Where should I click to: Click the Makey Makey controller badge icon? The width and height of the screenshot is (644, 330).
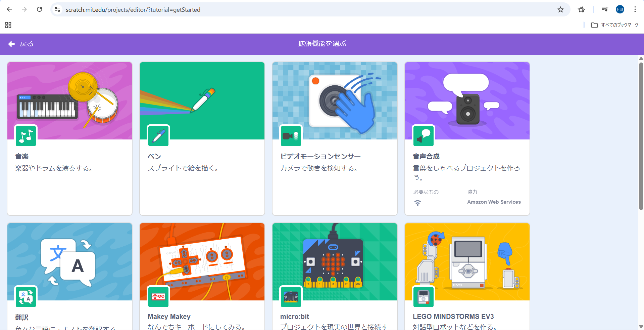tap(158, 297)
